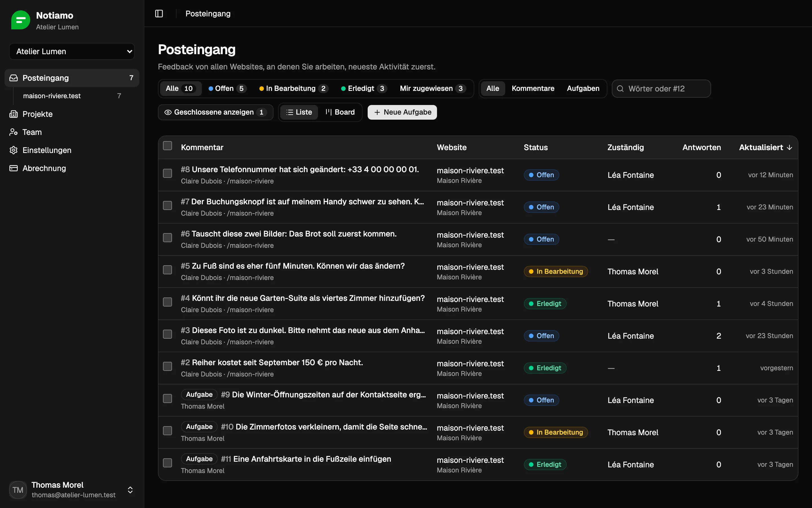Open comment #3 Dieses Foto ist zu dunkel

[x=303, y=330]
